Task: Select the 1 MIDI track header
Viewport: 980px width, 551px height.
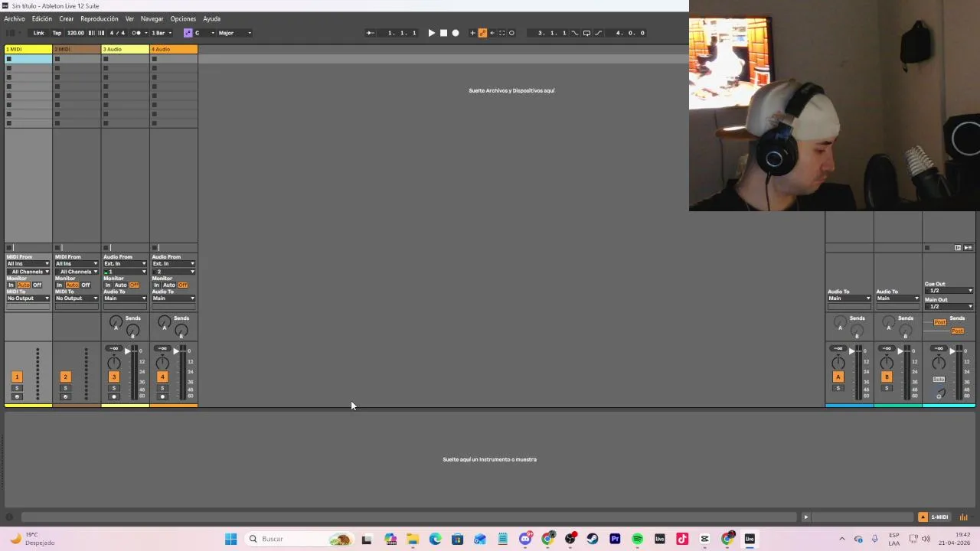Action: 28,49
